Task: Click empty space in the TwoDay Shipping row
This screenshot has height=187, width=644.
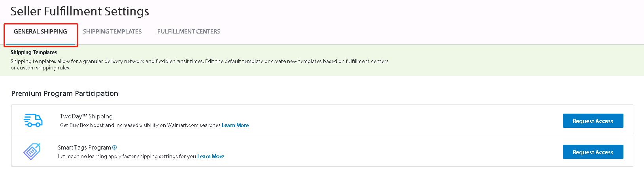Action: tap(395, 120)
